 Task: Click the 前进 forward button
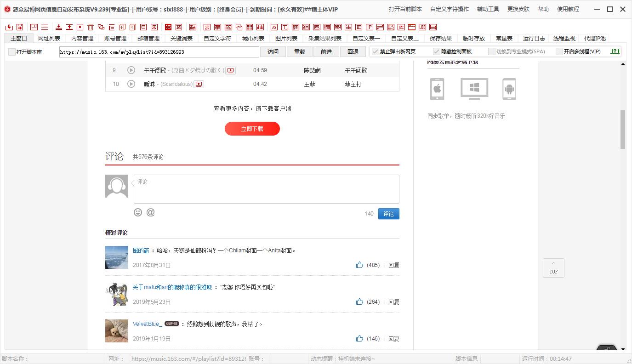(326, 52)
